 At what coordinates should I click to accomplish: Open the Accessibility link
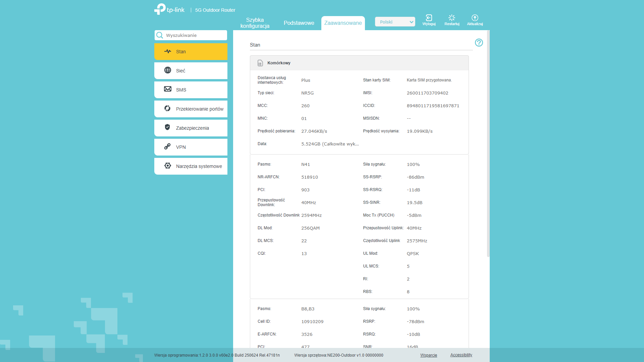[x=461, y=355]
